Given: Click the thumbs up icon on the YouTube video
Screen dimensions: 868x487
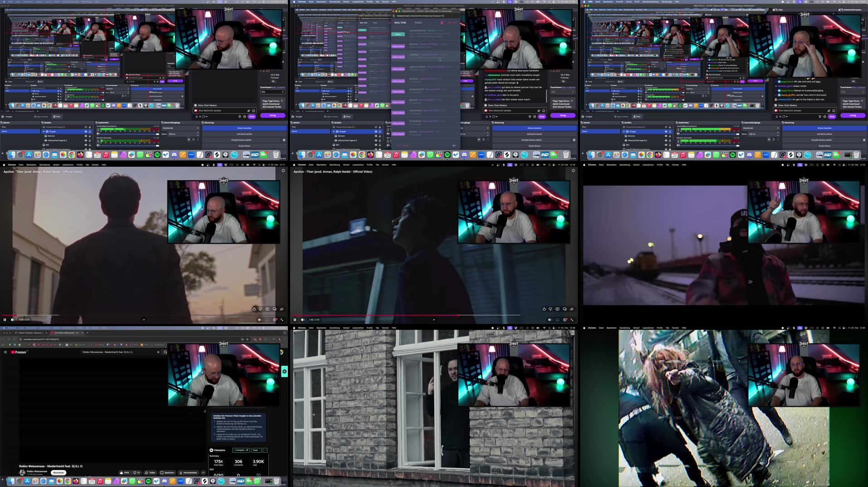Looking at the screenshot, I should [254, 309].
